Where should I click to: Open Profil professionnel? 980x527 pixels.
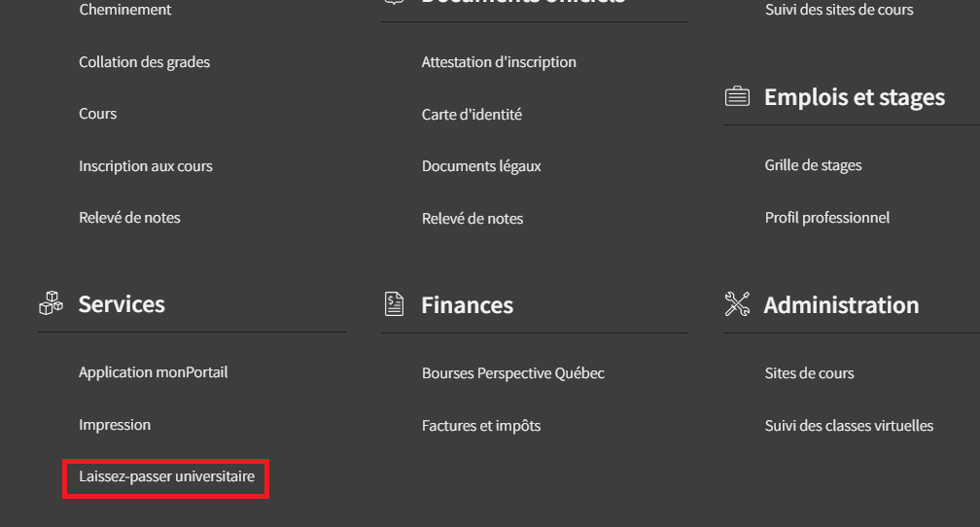point(826,218)
